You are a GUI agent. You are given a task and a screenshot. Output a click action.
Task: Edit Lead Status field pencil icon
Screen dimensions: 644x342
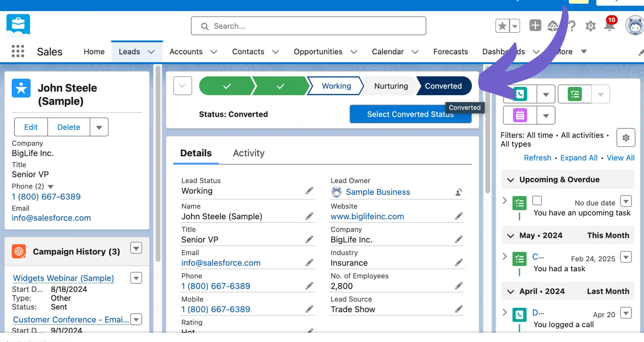click(x=309, y=191)
